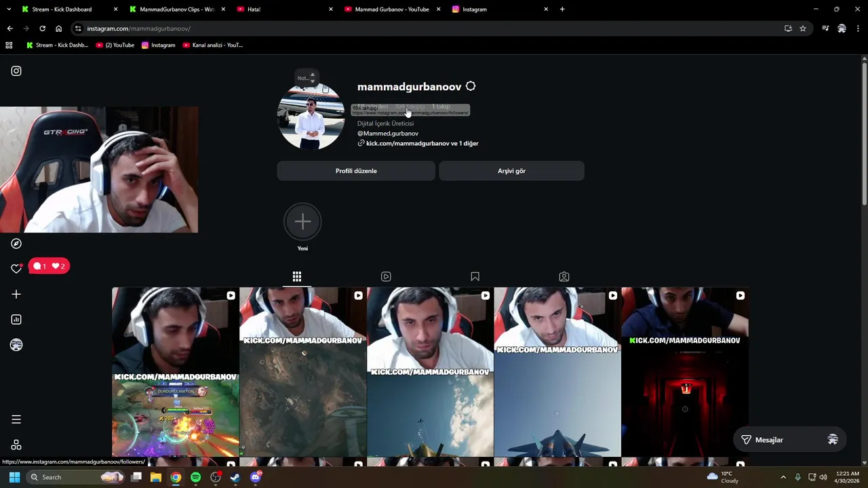Open the 1 takip following count
868x488 pixels.
click(441, 107)
